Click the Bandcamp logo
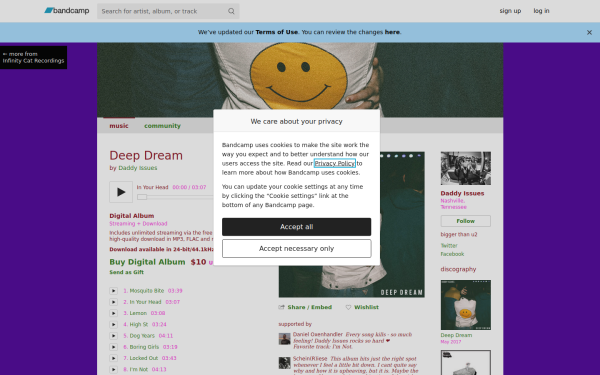 point(67,11)
